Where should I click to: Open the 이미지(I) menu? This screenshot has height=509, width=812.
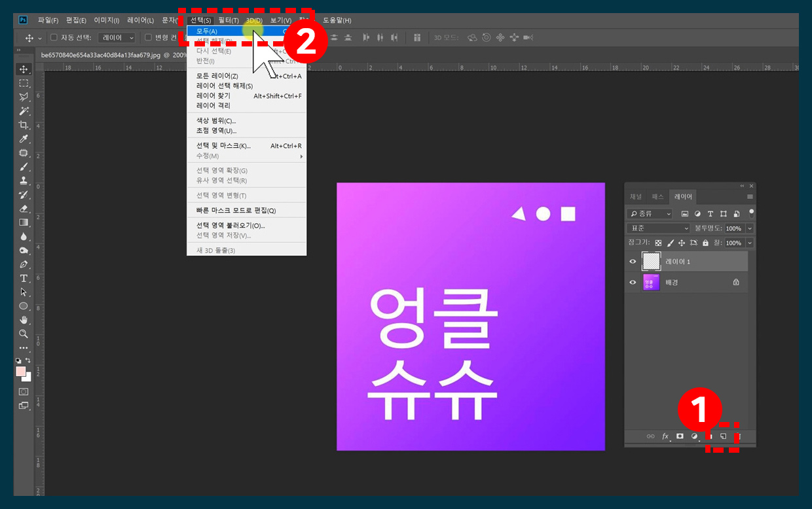tap(107, 20)
